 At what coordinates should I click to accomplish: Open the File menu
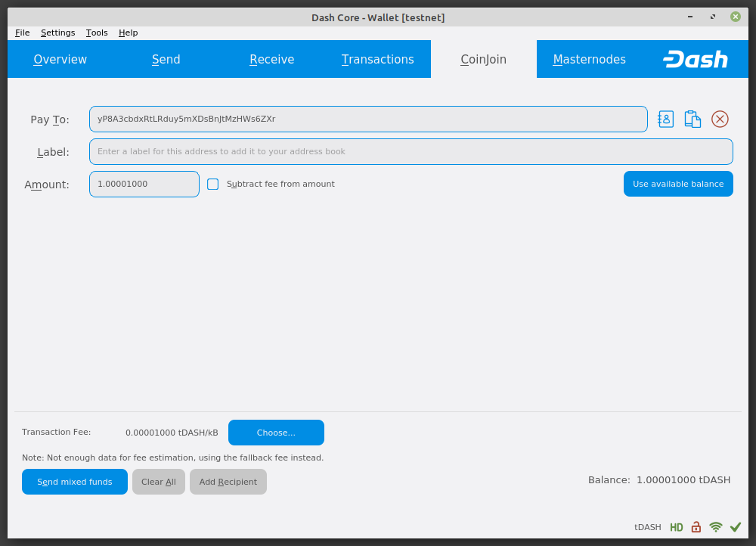pos(23,33)
